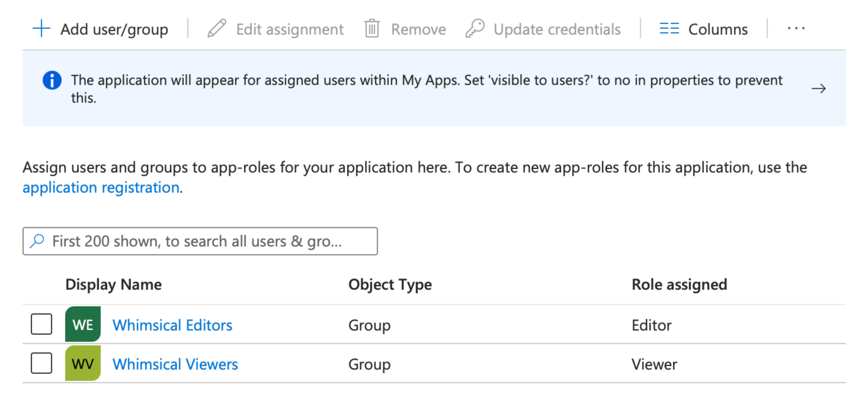Click the Display Name column header
The height and width of the screenshot is (406, 868).
pos(113,285)
